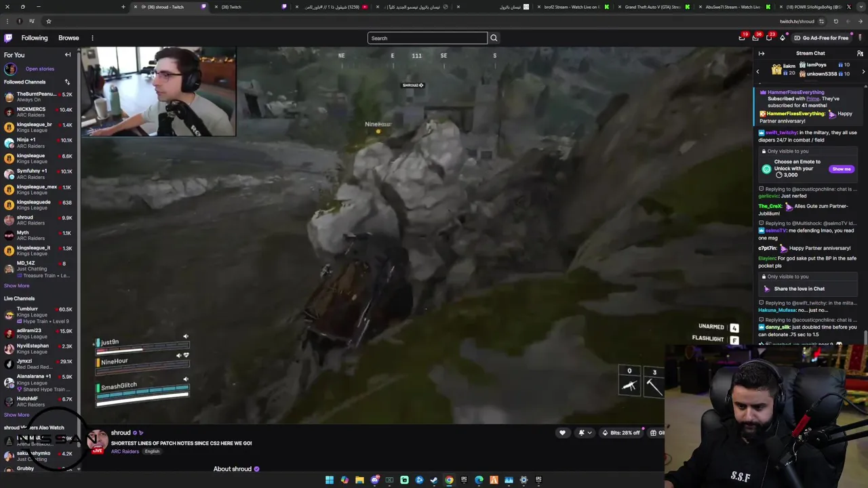
Task: Mute Just9n voice in game overlay
Action: [186, 336]
